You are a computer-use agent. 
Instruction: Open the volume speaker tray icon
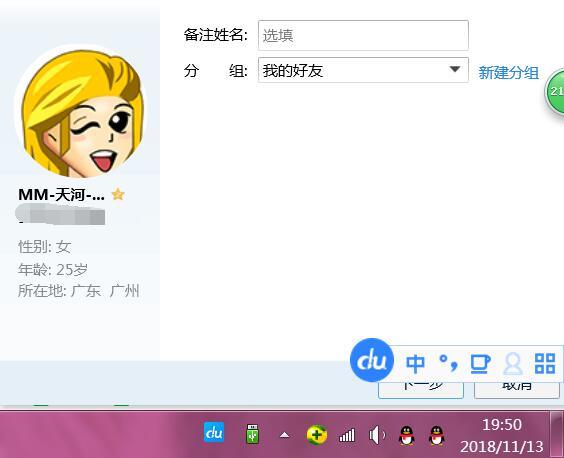pos(377,435)
